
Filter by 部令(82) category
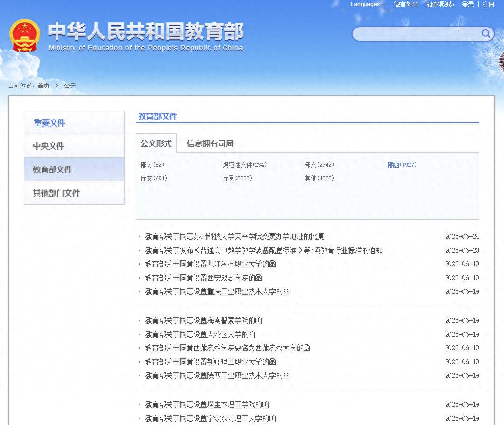(x=152, y=165)
